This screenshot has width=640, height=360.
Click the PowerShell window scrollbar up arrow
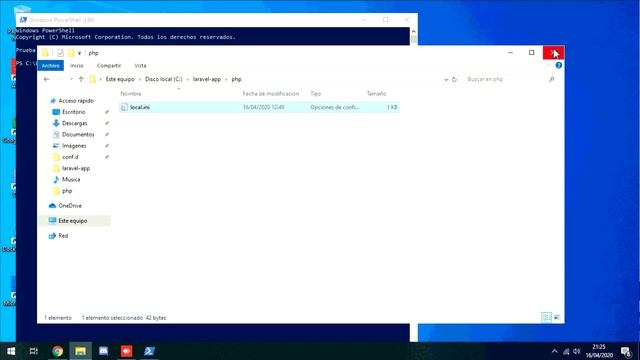click(413, 31)
